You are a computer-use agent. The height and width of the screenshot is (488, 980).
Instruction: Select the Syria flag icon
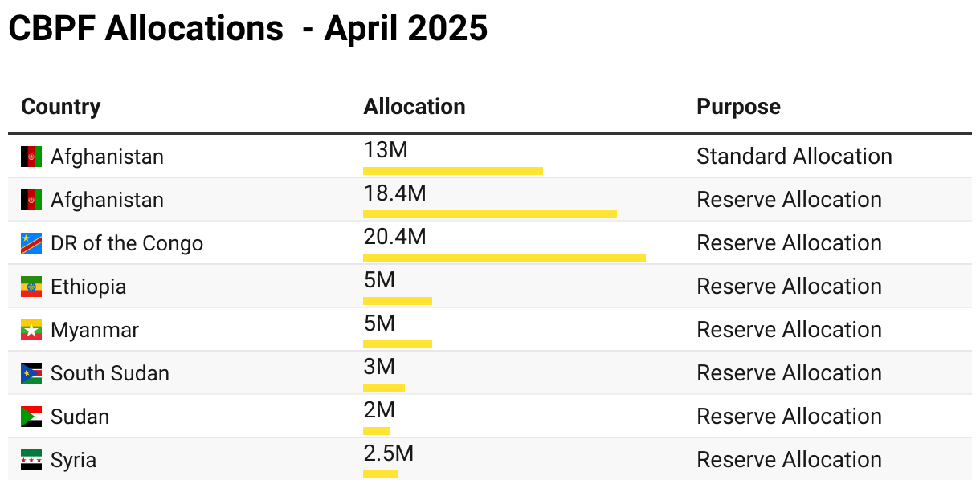tap(31, 460)
